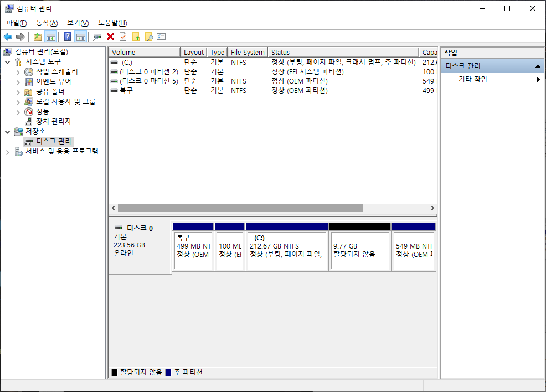This screenshot has height=392, width=546.
Task: Toggle the Show/Hide Action Pane icon
Action: click(81, 37)
